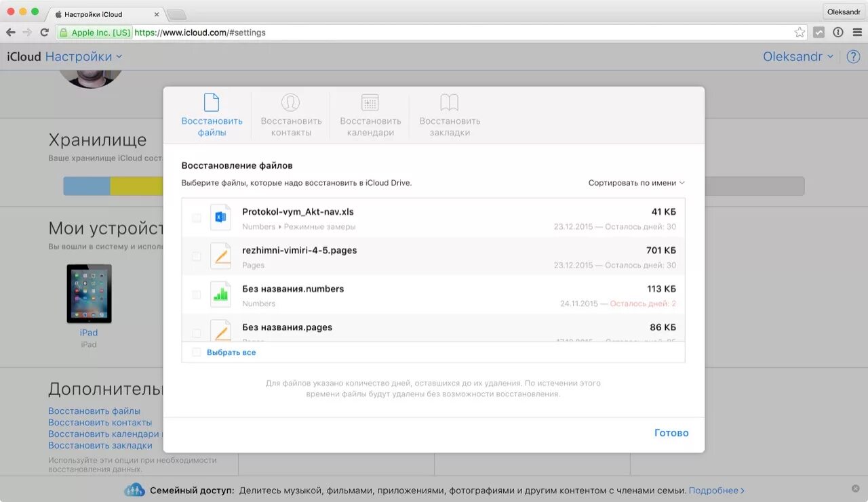Click the browser forward arrow

tap(27, 32)
